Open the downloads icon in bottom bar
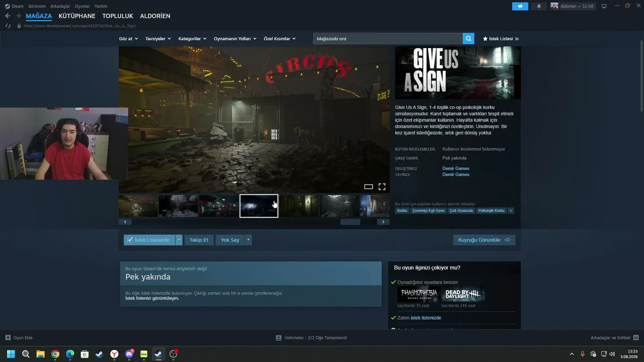Screen dimensions: 644x362 click(x=279, y=338)
